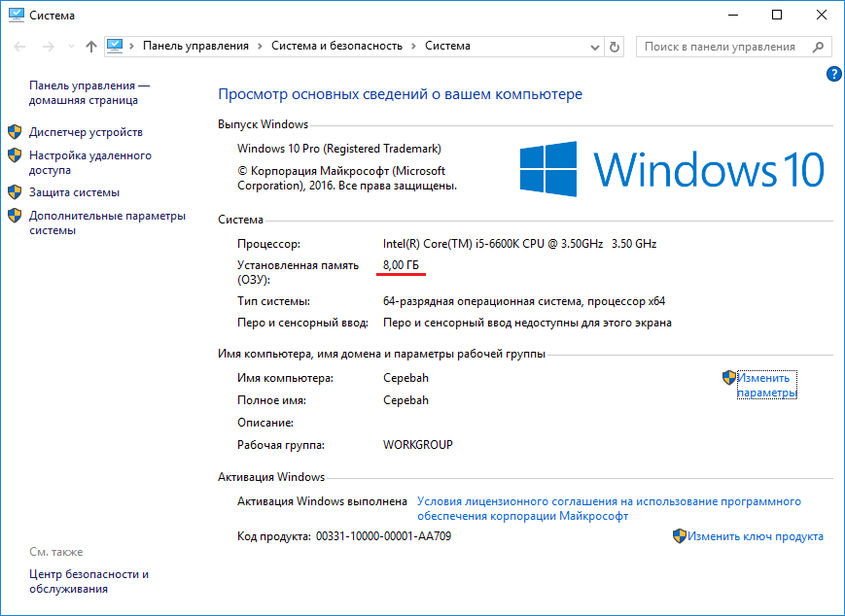Expand chevron before 'Панель управления' breadcrumb
The image size is (845, 616).
tap(132, 47)
